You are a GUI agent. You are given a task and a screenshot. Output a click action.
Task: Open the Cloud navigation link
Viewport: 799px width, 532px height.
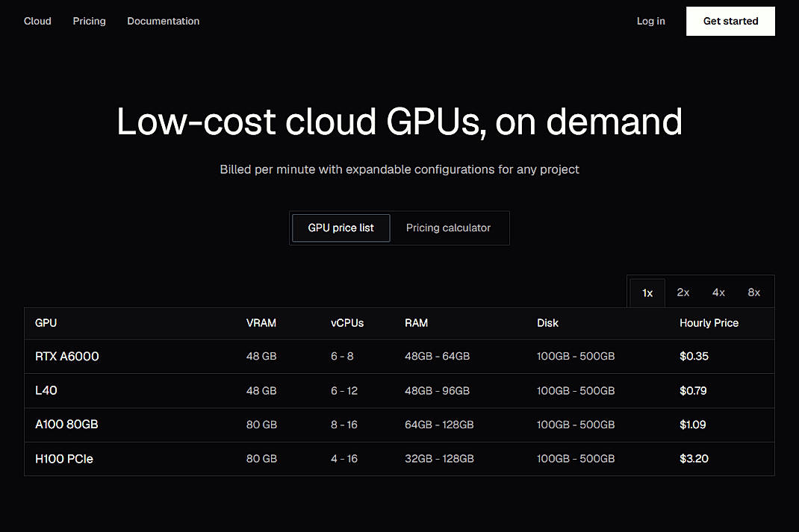click(37, 21)
